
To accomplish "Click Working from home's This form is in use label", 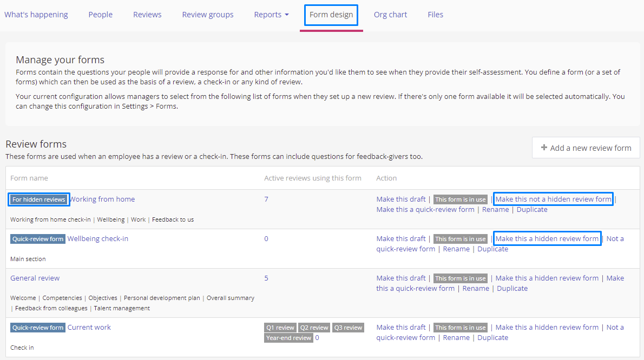I will (x=461, y=199).
